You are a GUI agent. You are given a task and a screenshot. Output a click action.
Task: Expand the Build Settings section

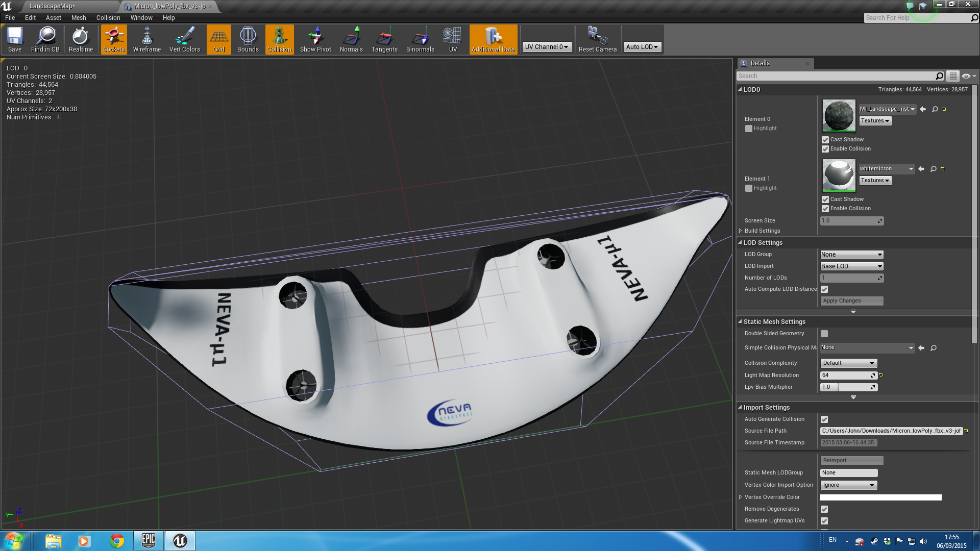[741, 231]
